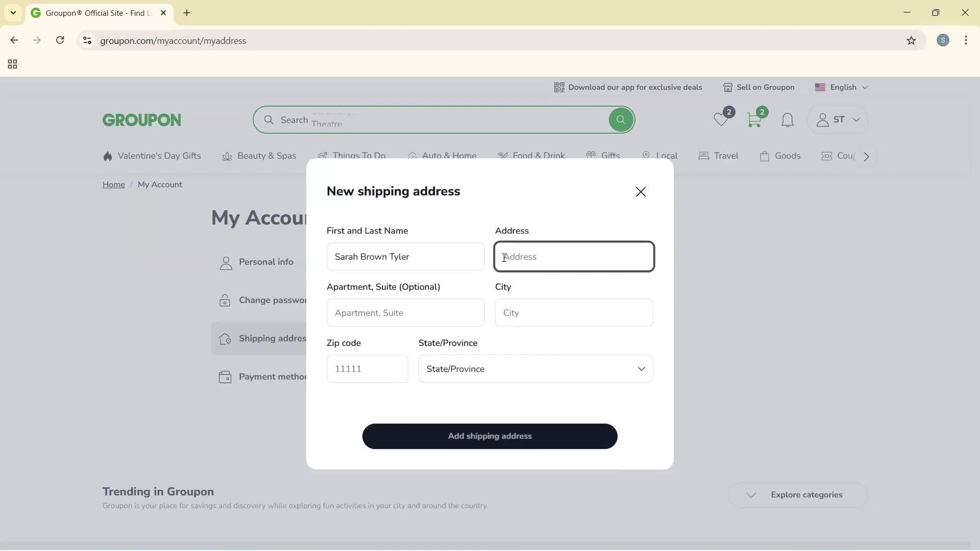This screenshot has height=551, width=980.
Task: Click the next arrow in category navigation
Action: pos(866,157)
